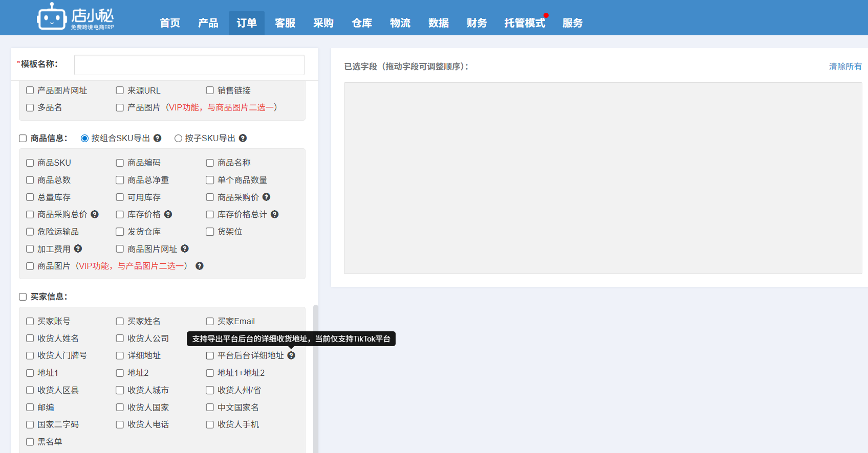Viewport: 868px width, 453px height.
Task: Click help icon beside 商品采购总价
Action: [x=95, y=214]
